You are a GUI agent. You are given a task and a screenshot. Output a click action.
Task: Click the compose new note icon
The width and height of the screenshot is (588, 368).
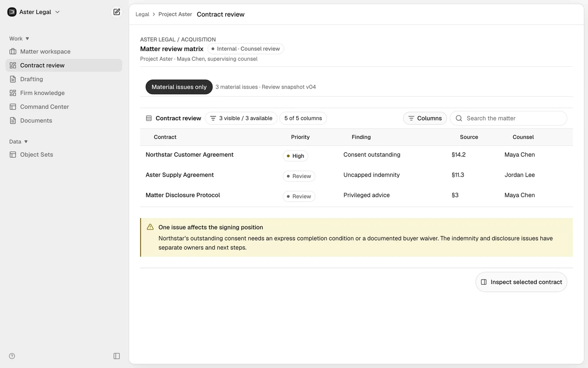116,12
